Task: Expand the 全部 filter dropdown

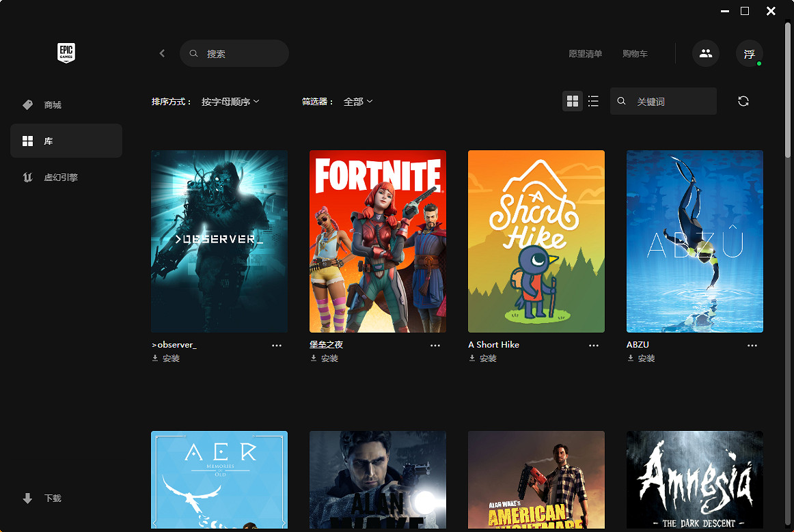Action: (358, 102)
